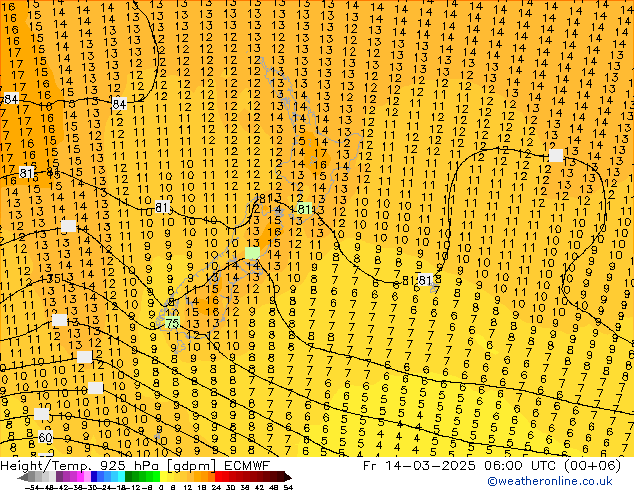This screenshot has width=634, height=490.
Task: Click the green-highlighted 75 contour label
Action: 172,323
